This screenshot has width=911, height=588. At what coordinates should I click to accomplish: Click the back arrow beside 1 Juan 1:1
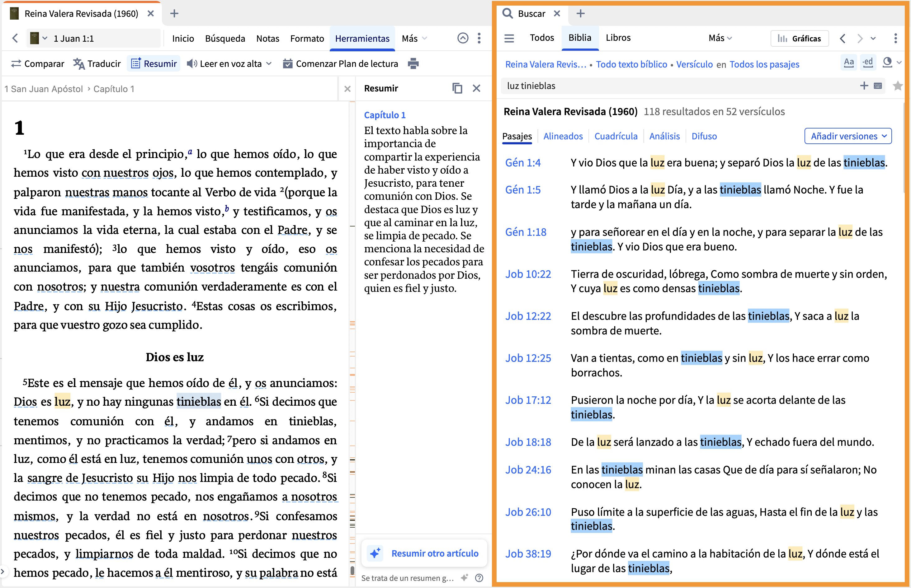point(15,38)
